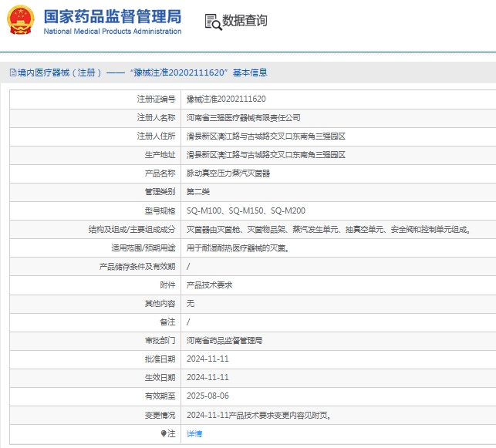This screenshot has width=496, height=448.
Task: Click the structure composition description text
Action: point(329,230)
